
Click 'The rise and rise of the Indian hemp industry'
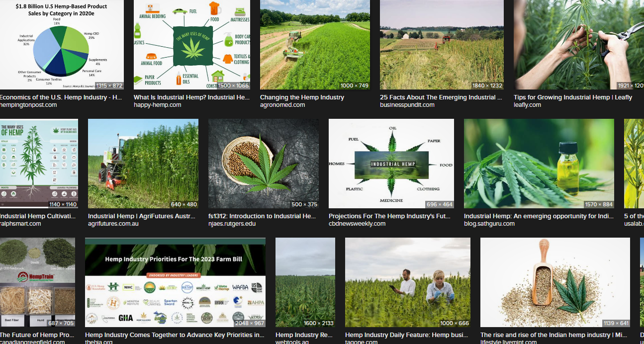(x=554, y=335)
